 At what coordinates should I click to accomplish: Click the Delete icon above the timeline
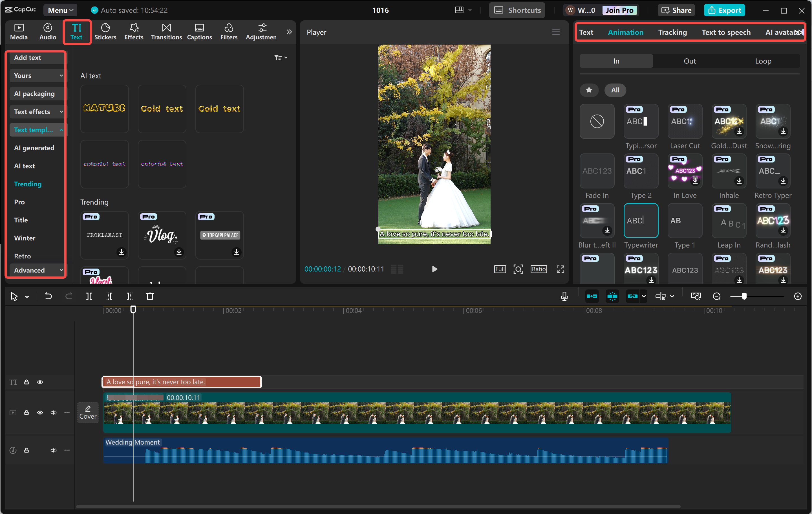tap(150, 296)
